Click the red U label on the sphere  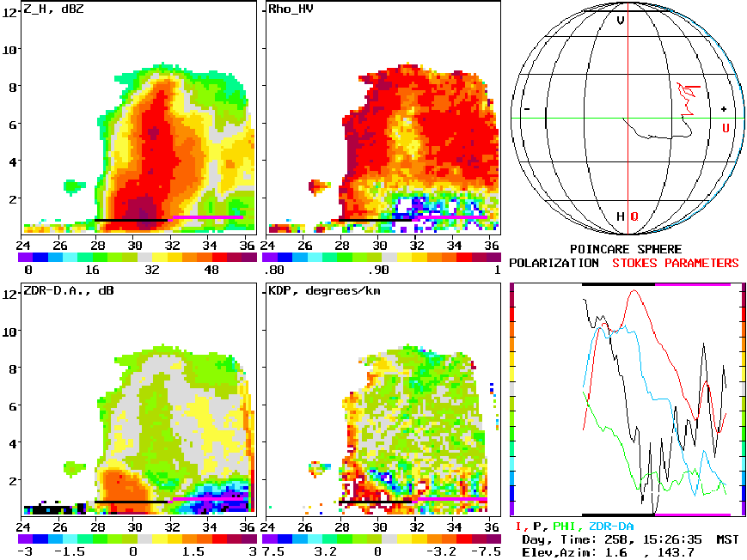tap(726, 128)
